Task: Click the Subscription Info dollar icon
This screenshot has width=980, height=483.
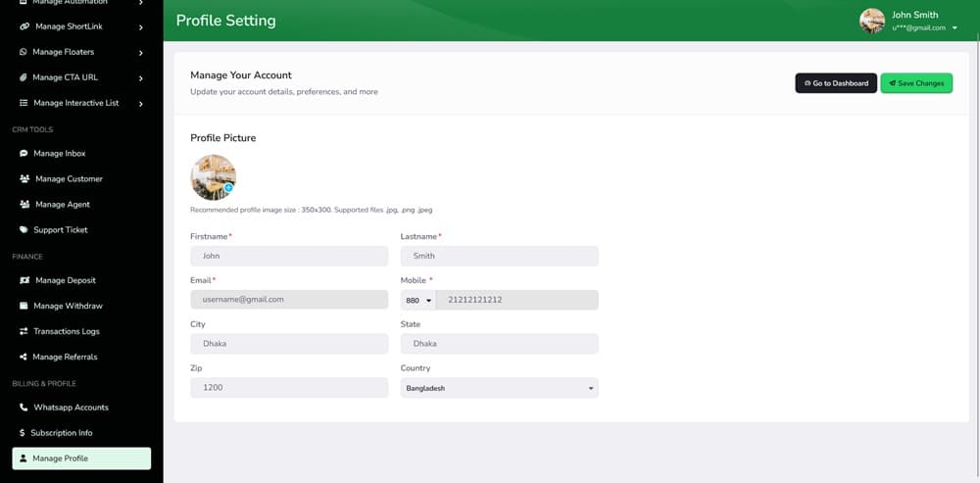Action: pos(22,433)
